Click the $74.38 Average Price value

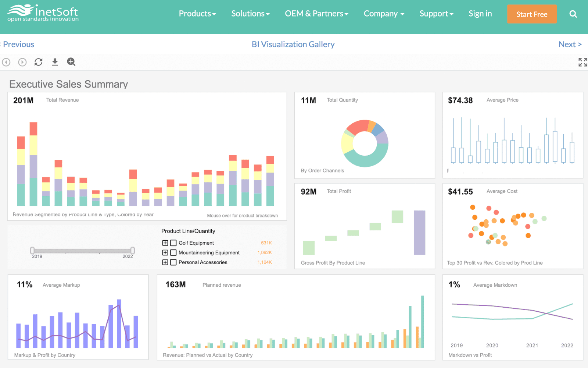pyautogui.click(x=460, y=100)
